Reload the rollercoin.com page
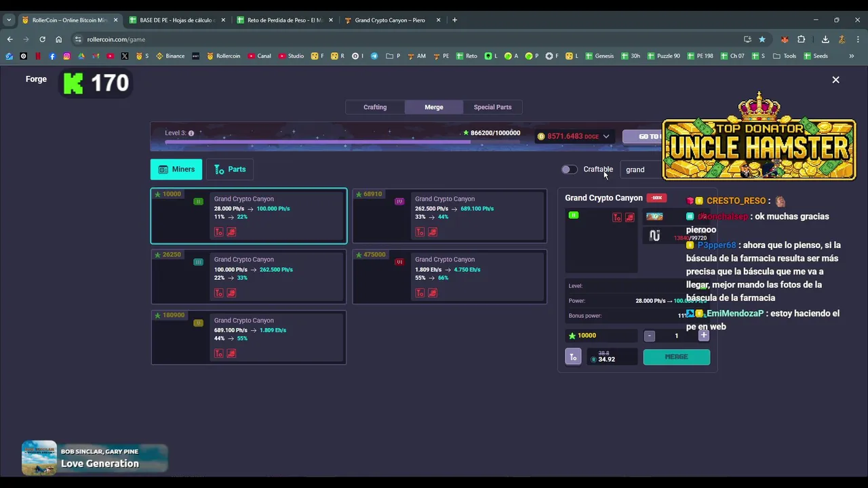868x488 pixels. [x=42, y=39]
